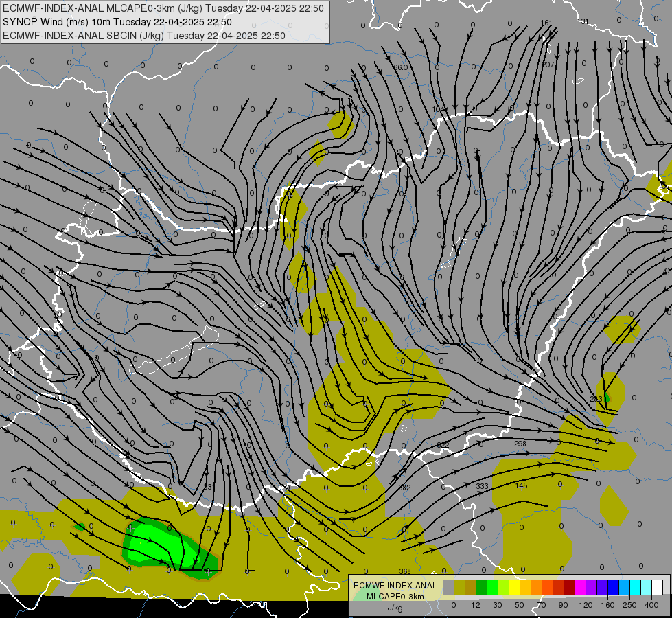This screenshot has height=618, width=672.
Task: Click the 50 tick label in the legend
Action: [x=520, y=605]
